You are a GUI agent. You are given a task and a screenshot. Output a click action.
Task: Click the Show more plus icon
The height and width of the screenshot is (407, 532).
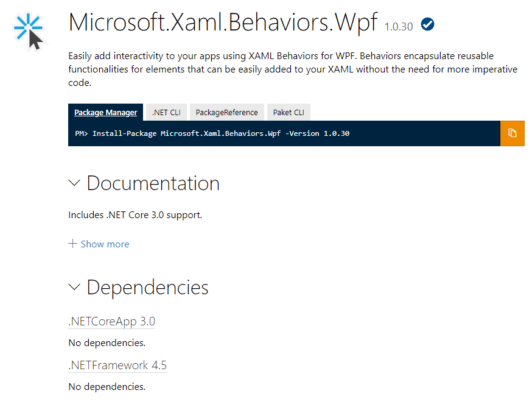(72, 244)
